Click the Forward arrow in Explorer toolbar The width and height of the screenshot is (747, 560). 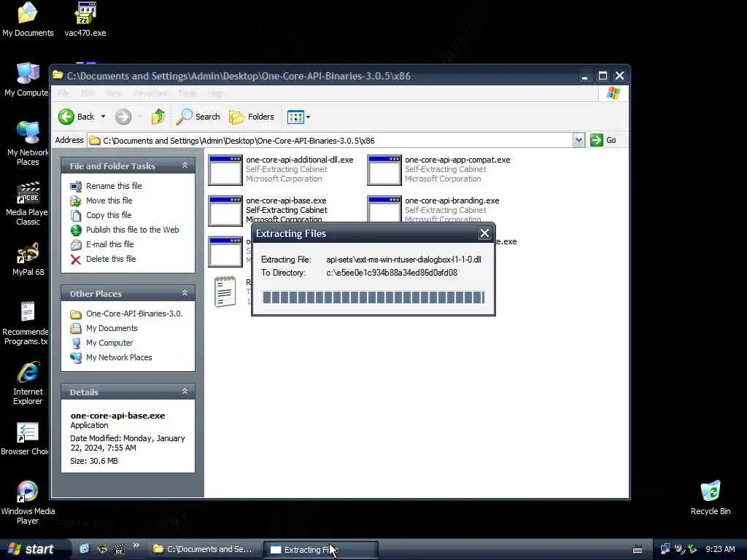(123, 117)
